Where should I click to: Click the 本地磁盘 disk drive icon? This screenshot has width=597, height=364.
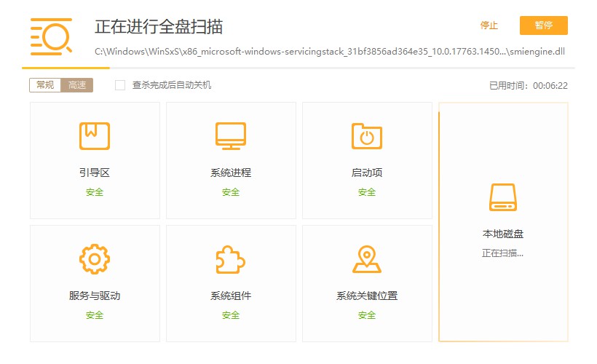point(502,197)
